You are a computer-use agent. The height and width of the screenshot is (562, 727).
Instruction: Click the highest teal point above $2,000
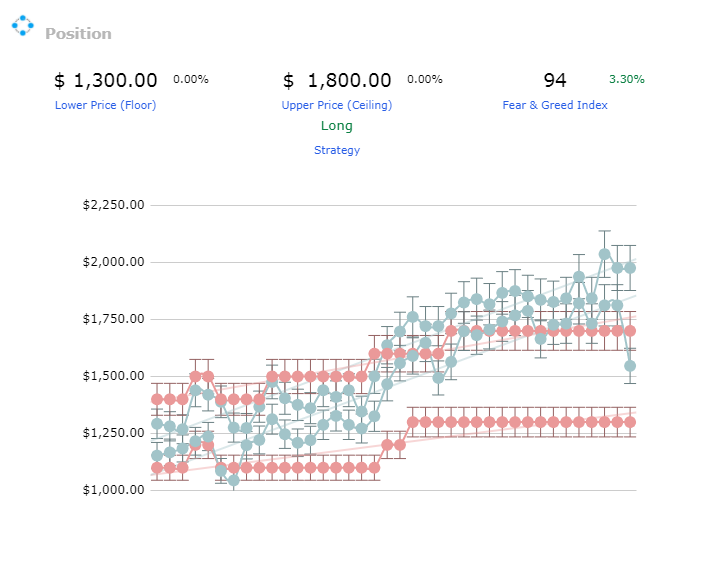click(x=604, y=254)
